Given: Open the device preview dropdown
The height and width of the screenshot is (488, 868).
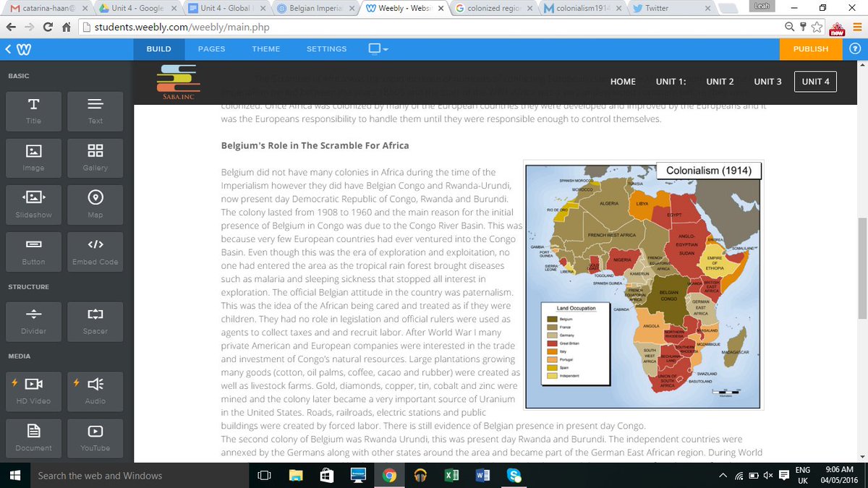Looking at the screenshot, I should (378, 49).
